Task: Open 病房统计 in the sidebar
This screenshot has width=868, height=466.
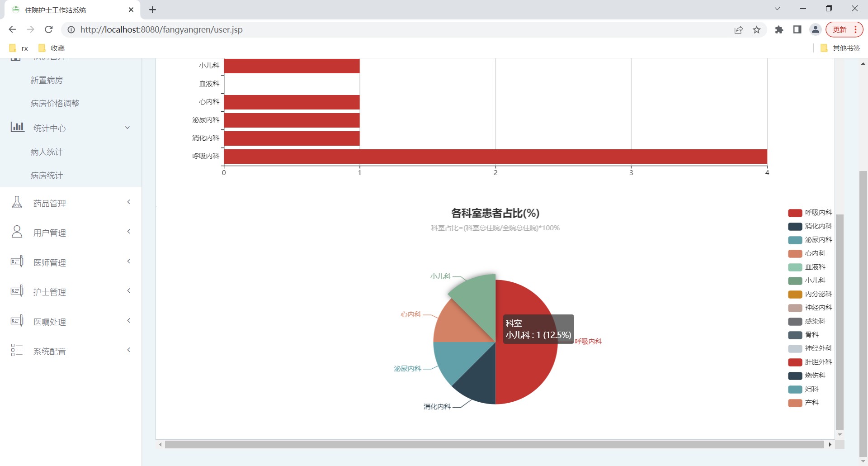Action: (x=47, y=176)
